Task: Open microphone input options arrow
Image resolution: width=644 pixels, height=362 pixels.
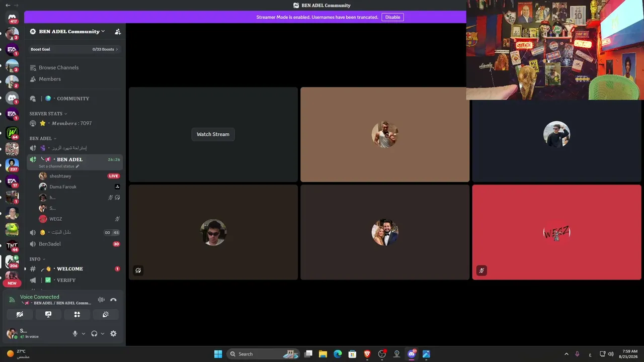Action: 84,333
